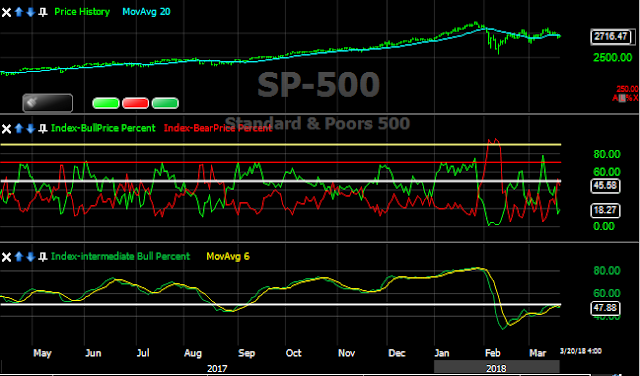Move Price History panel up with blue arrow
The height and width of the screenshot is (376, 640).
[19, 12]
